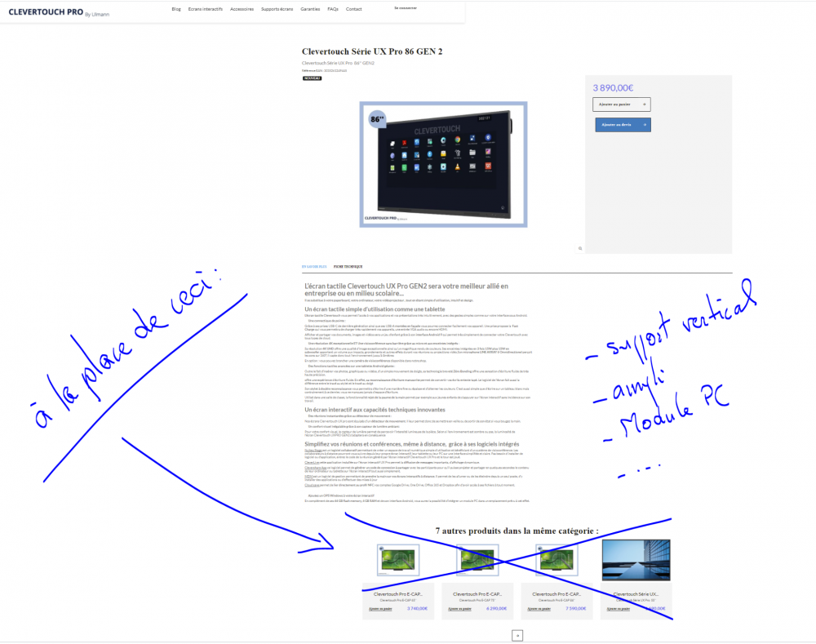Click the heading "7 autres produits dans la même catégorie"
This screenshot has width=816, height=644.
click(517, 531)
